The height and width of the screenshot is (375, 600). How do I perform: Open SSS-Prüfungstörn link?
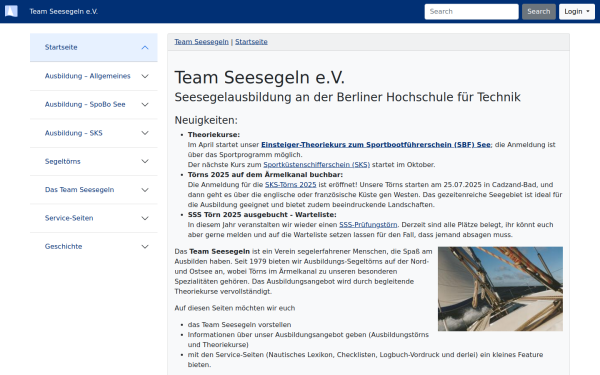(x=368, y=225)
